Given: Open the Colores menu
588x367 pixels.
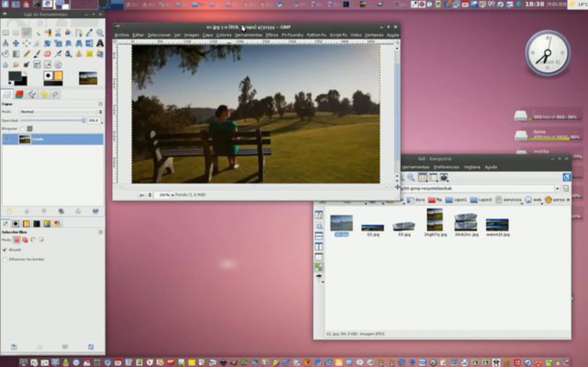Looking at the screenshot, I should point(224,35).
